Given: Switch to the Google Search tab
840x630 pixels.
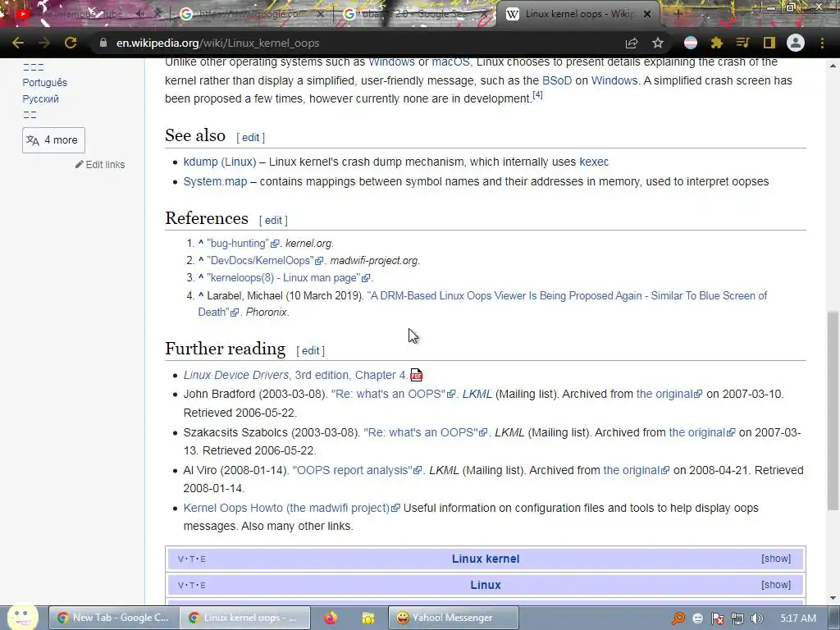Looking at the screenshot, I should coord(416,14).
